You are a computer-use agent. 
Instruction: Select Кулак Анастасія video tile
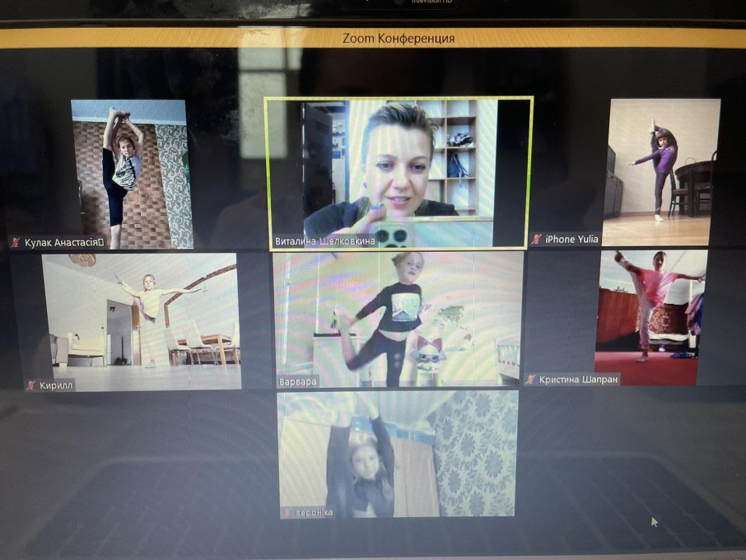[133, 174]
